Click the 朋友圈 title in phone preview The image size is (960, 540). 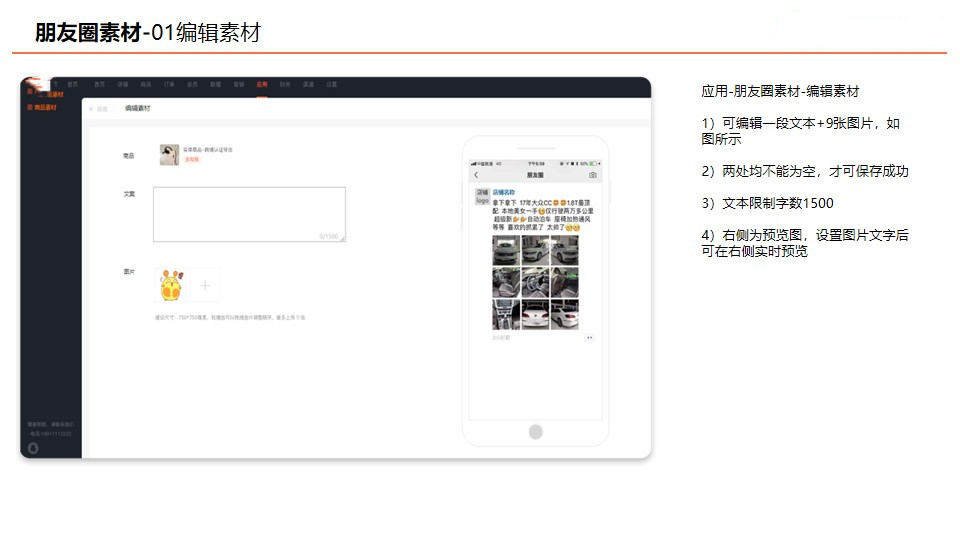click(535, 175)
